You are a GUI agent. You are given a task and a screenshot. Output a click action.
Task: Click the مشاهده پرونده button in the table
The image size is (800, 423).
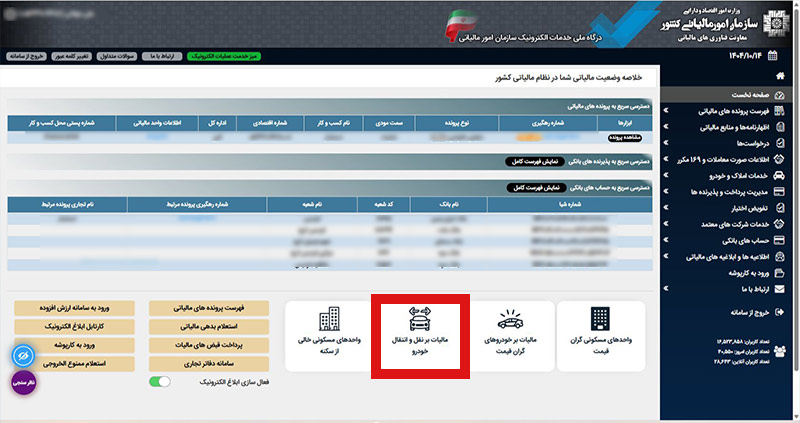624,138
